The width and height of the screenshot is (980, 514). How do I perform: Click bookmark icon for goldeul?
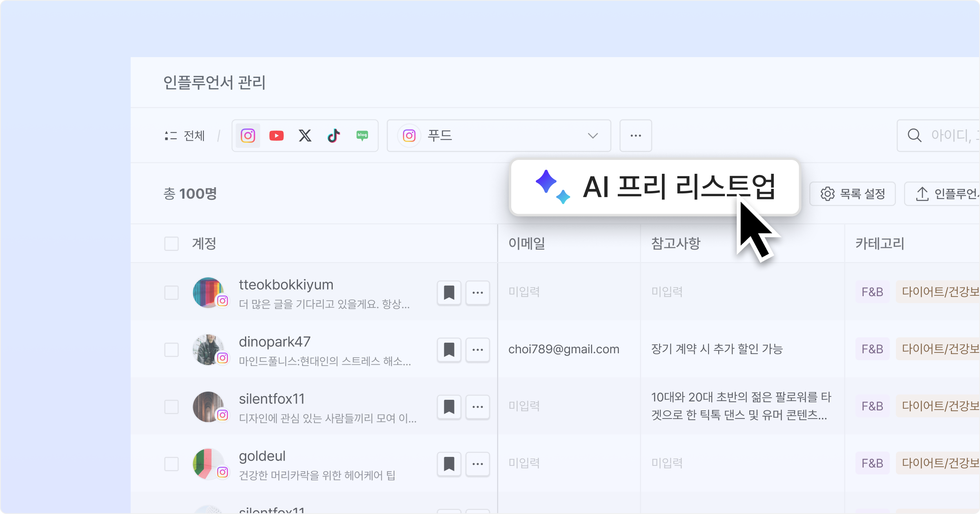[x=449, y=464]
